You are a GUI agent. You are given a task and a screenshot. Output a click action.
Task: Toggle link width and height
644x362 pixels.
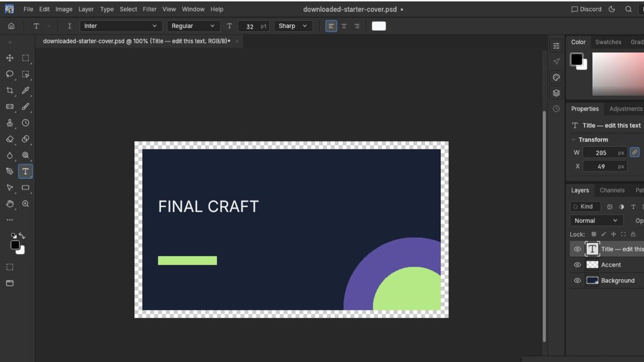click(635, 152)
